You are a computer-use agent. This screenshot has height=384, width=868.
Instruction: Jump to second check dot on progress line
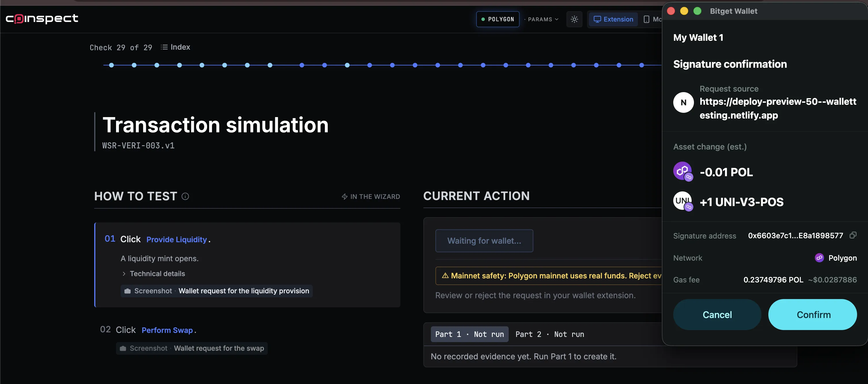point(134,65)
